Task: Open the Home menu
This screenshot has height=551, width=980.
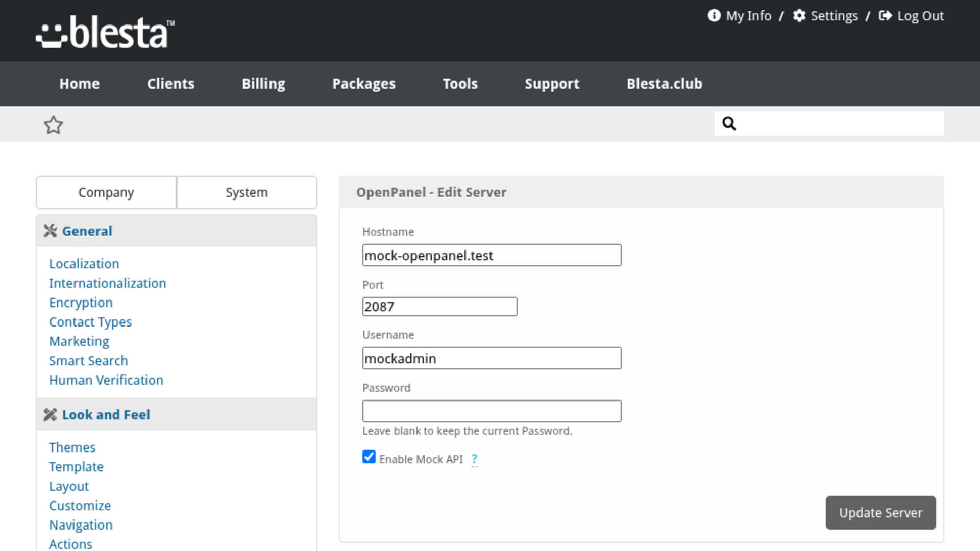Action: (79, 84)
